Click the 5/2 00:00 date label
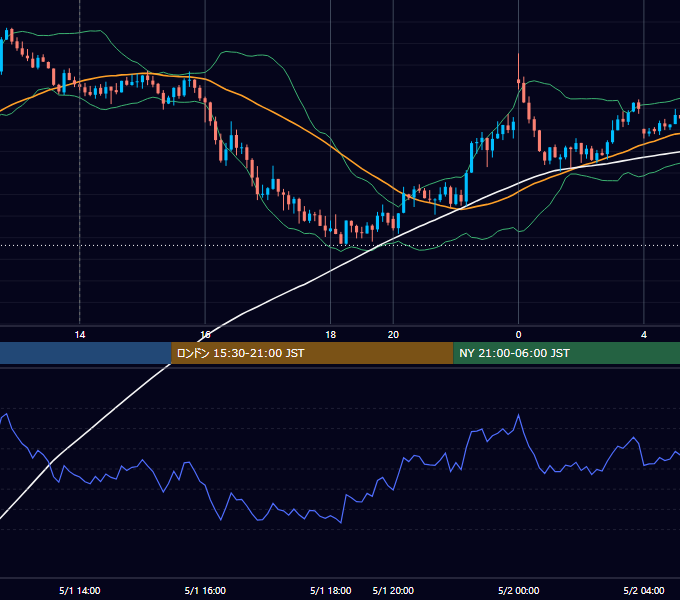This screenshot has width=680, height=600. point(518,590)
